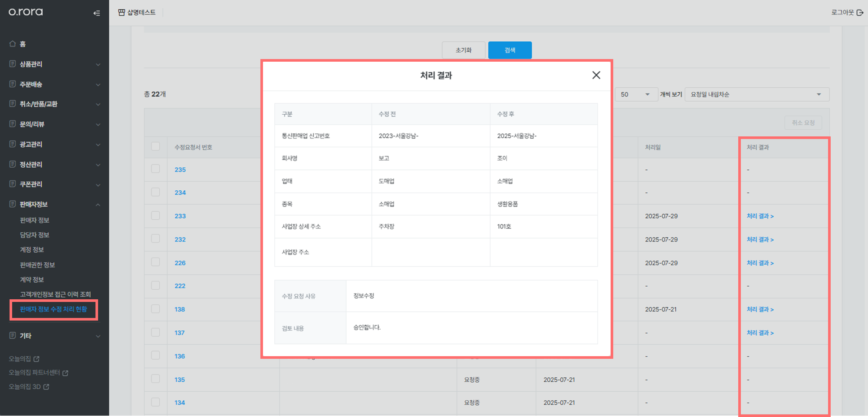The image size is (868, 417).
Task: Close the 처리 결과 dialog
Action: click(596, 75)
